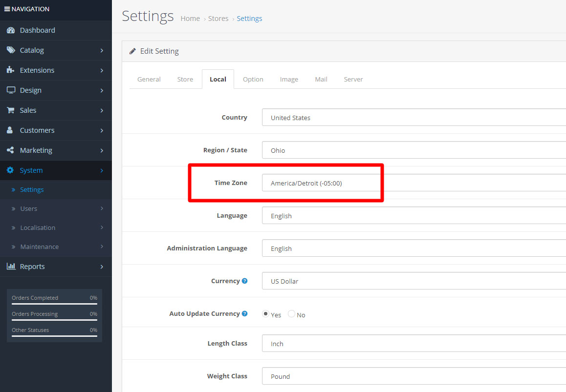Switch to the Option tab
Screen dimensions: 566x392
[x=253, y=80]
